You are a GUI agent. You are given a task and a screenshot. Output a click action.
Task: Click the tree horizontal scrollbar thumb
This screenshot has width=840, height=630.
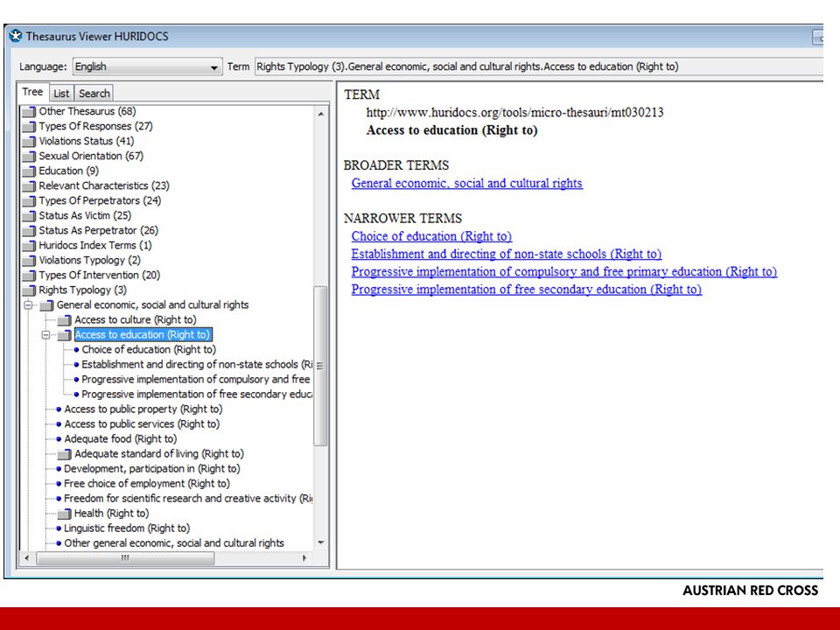coord(125,558)
